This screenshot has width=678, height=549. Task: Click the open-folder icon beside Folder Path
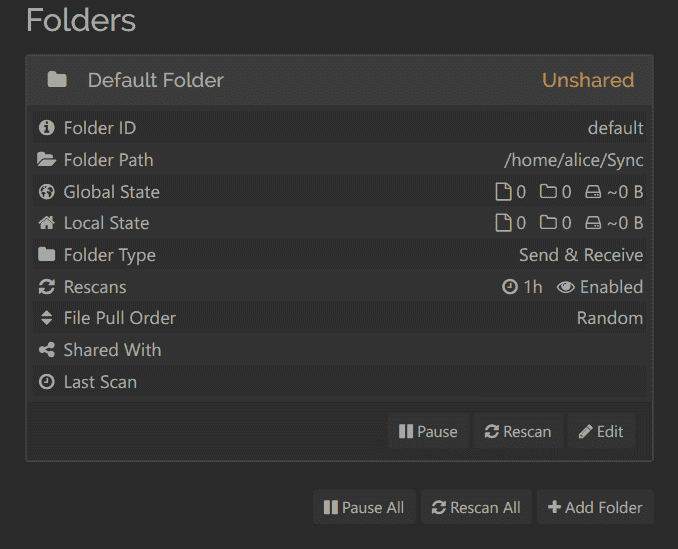(x=46, y=160)
